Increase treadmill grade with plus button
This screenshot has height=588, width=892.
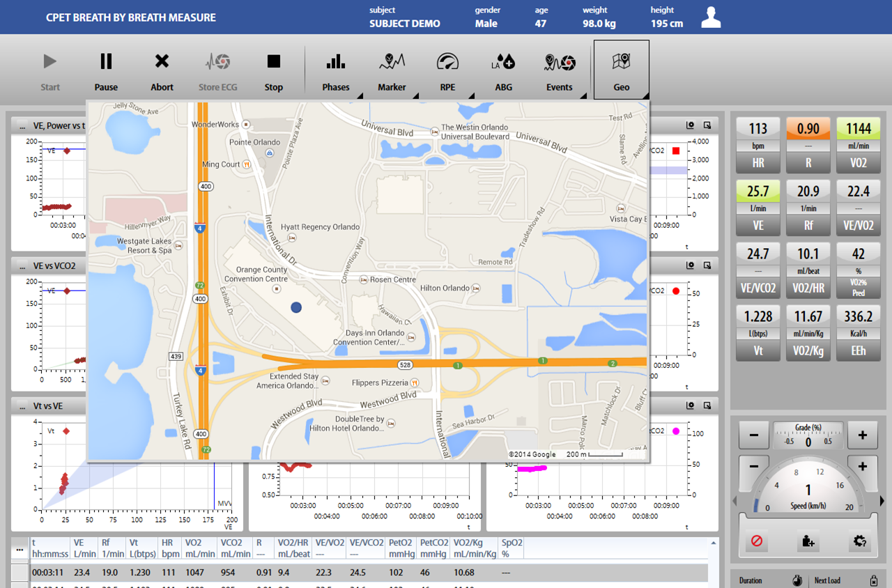862,435
